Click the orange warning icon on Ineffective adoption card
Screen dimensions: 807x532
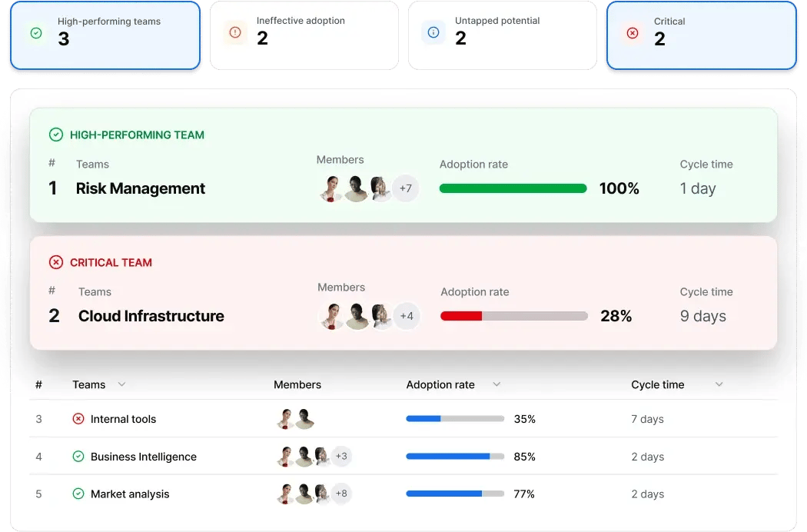pos(234,33)
